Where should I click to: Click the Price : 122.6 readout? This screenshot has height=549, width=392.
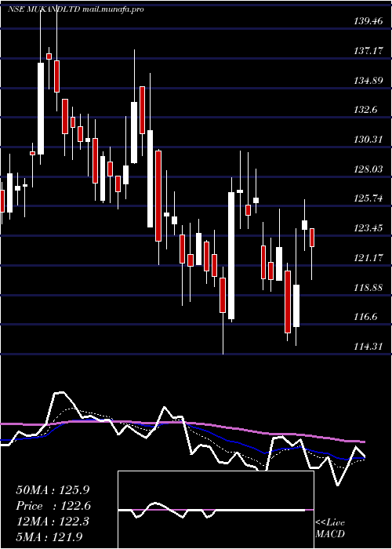(53, 506)
